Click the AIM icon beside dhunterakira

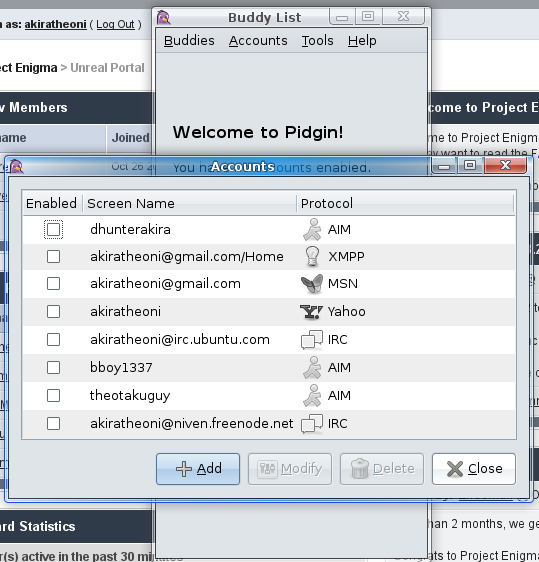point(312,229)
